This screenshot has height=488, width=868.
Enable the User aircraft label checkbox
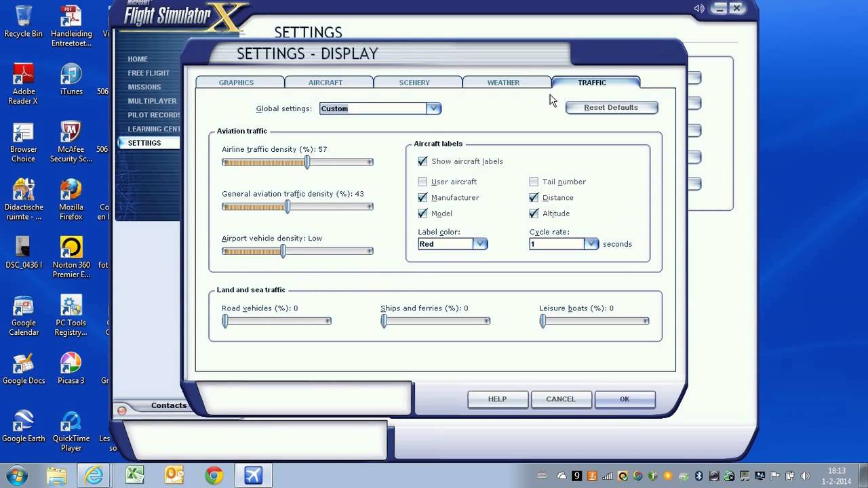(423, 182)
